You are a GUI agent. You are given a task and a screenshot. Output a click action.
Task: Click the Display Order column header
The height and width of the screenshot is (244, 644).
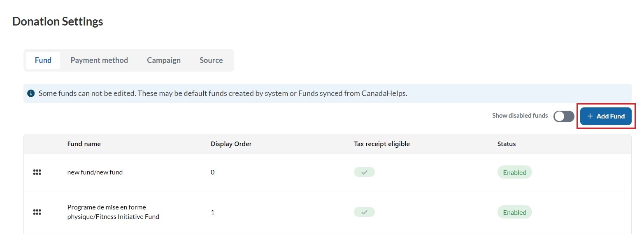231,144
